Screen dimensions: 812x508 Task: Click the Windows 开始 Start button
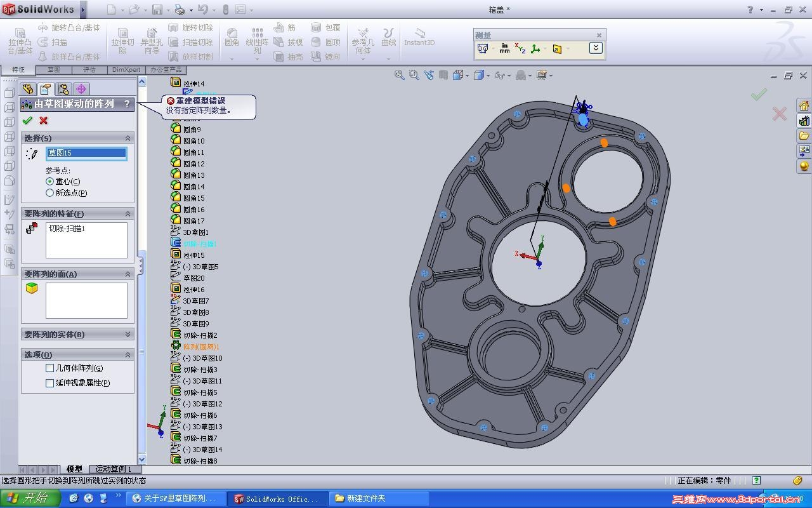[x=30, y=498]
